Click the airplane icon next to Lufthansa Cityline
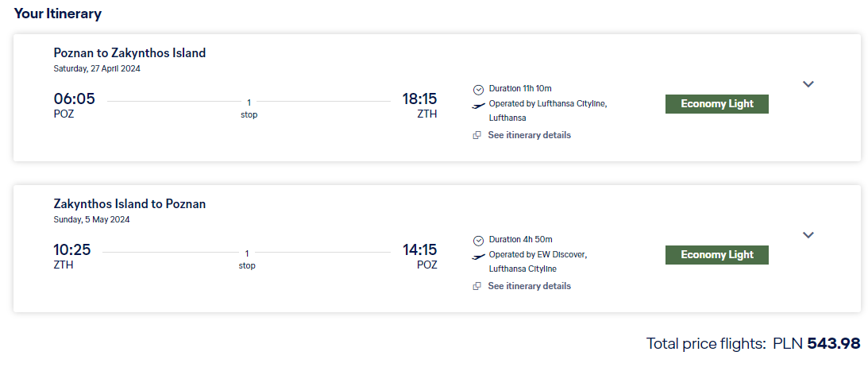Viewport: 868px width, 371px height. click(x=478, y=105)
